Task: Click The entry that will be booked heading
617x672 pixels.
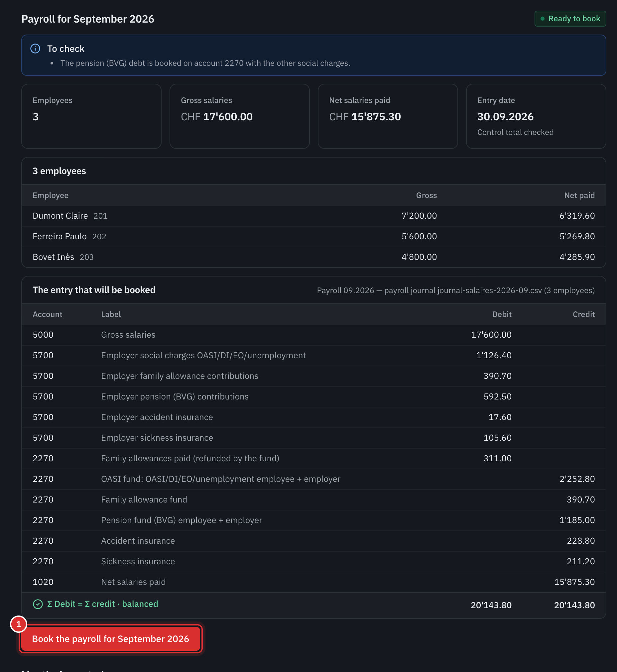Action: [94, 290]
